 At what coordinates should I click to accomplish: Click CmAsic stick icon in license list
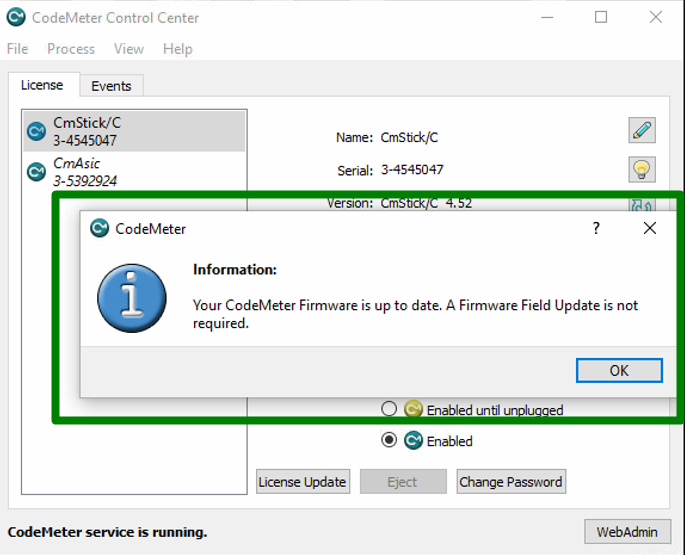tap(36, 172)
